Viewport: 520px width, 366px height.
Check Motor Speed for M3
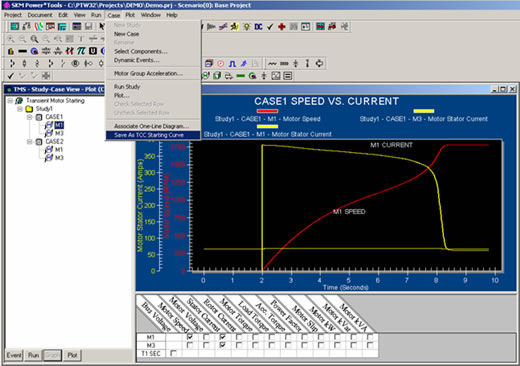190,345
